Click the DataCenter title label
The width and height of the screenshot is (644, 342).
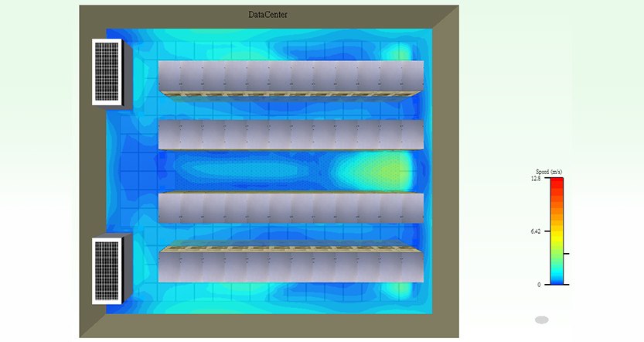(267, 15)
